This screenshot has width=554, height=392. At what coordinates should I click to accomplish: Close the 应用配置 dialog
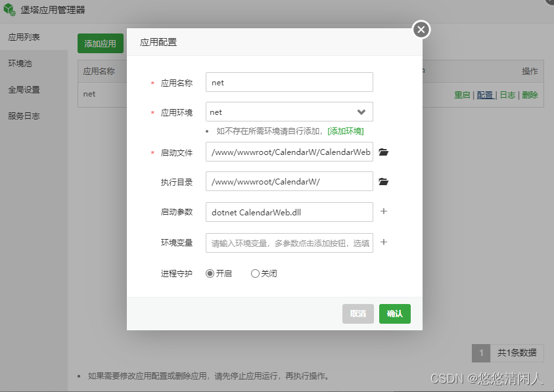[x=420, y=29]
